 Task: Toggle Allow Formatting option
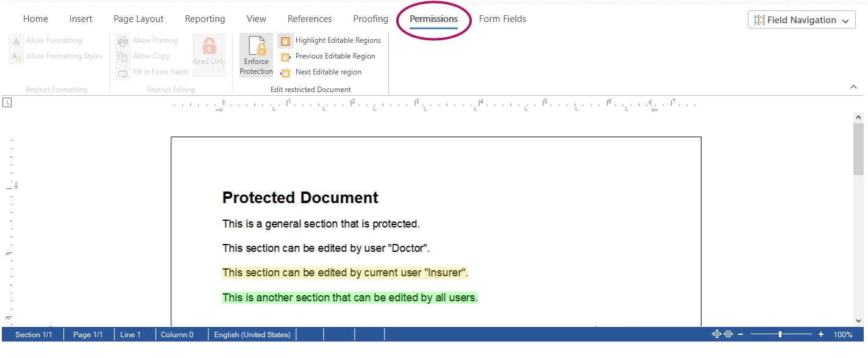[15, 40]
